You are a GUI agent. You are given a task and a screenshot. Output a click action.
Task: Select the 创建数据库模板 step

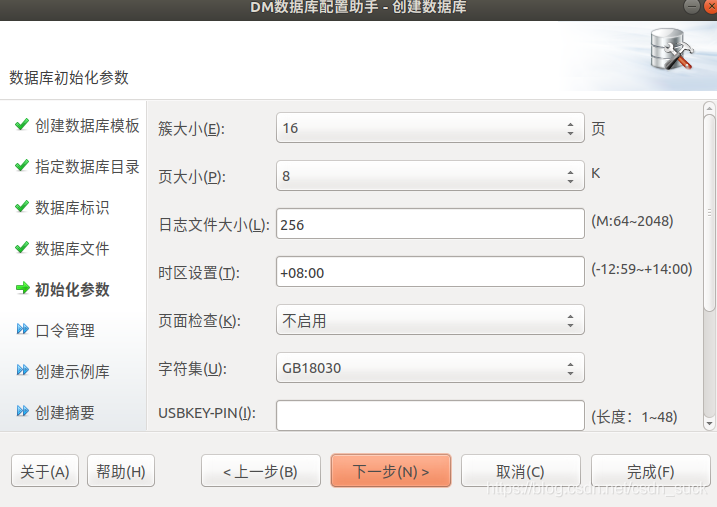coord(87,125)
